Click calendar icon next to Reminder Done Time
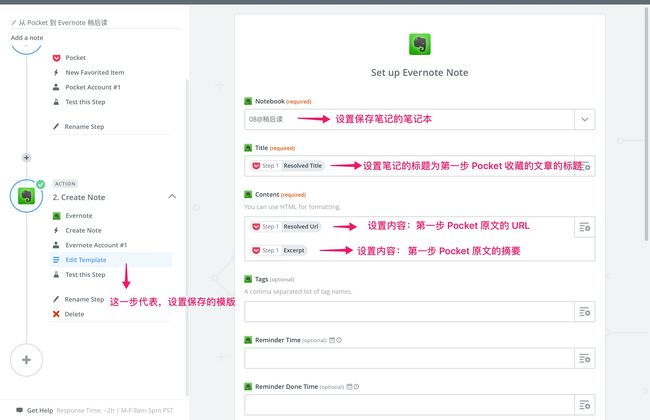The image size is (650, 420). 349,387
